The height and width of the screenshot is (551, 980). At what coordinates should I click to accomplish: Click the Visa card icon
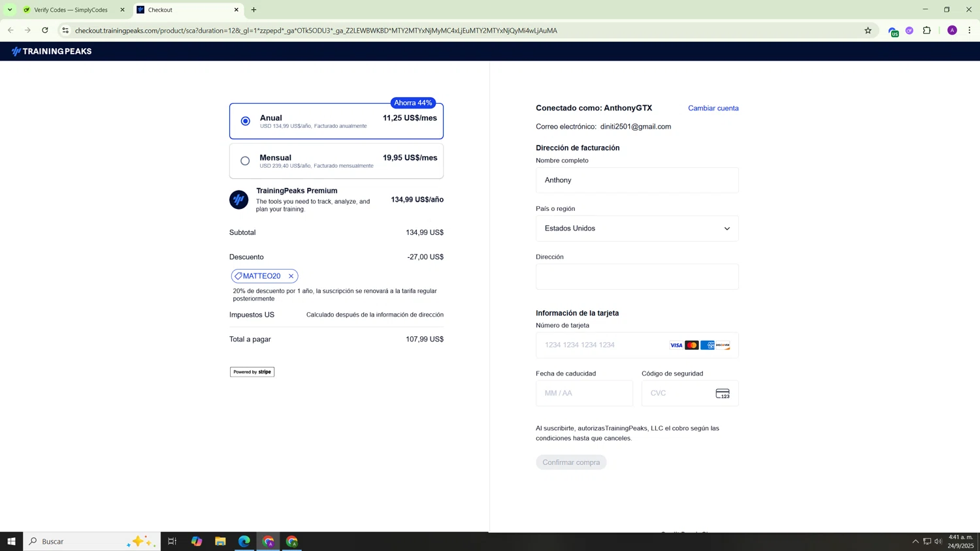[x=676, y=345]
